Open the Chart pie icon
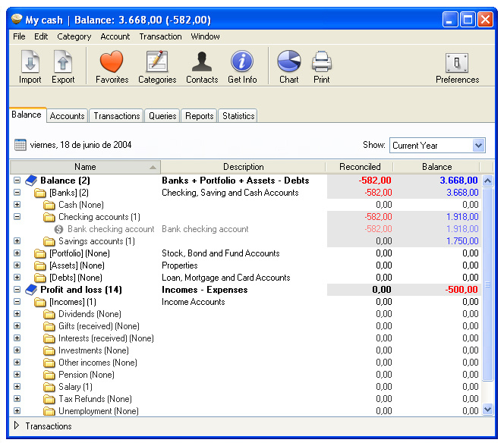This screenshot has width=504, height=446. [288, 66]
